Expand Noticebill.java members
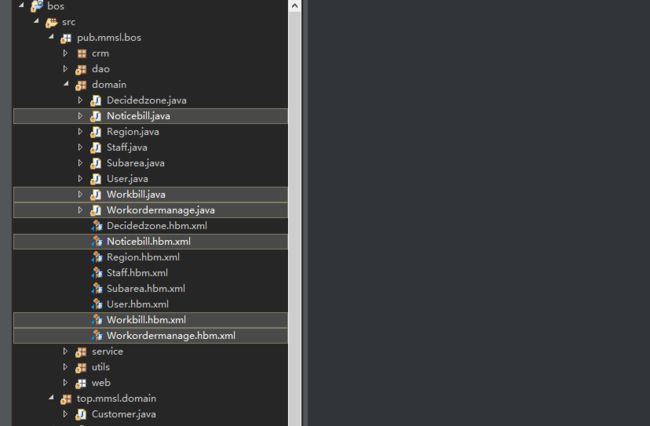 coord(80,116)
